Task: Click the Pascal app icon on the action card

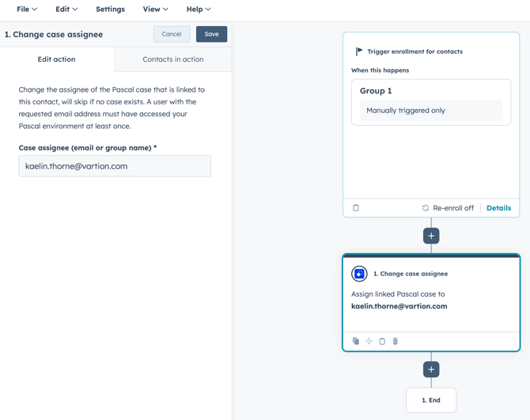Action: pos(359,274)
